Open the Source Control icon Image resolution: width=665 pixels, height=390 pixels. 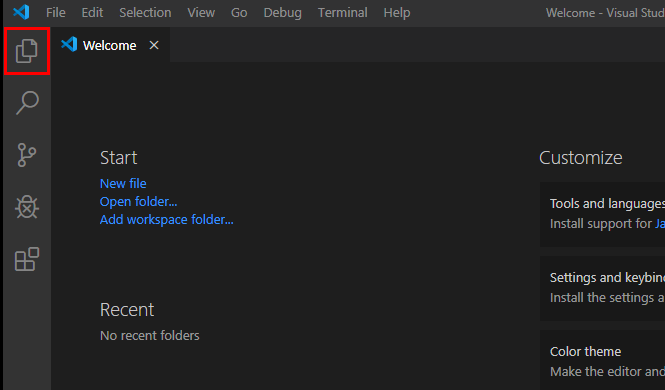pyautogui.click(x=27, y=155)
